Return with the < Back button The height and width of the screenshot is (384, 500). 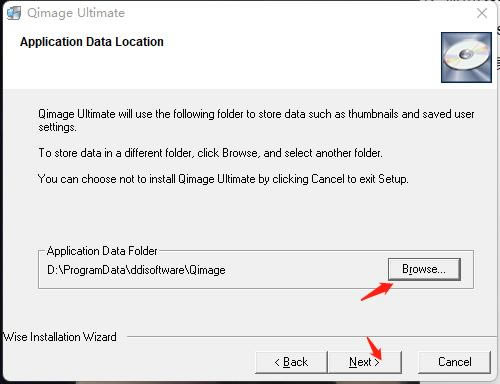291,362
